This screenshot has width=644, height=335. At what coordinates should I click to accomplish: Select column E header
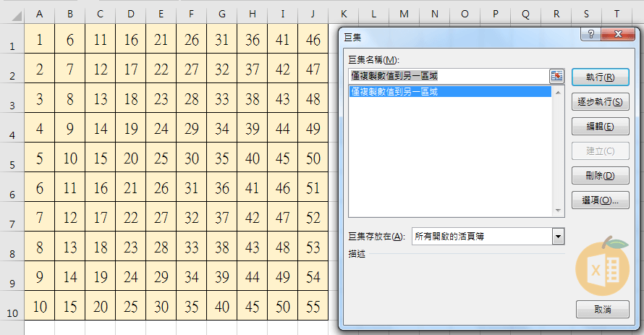point(161,14)
